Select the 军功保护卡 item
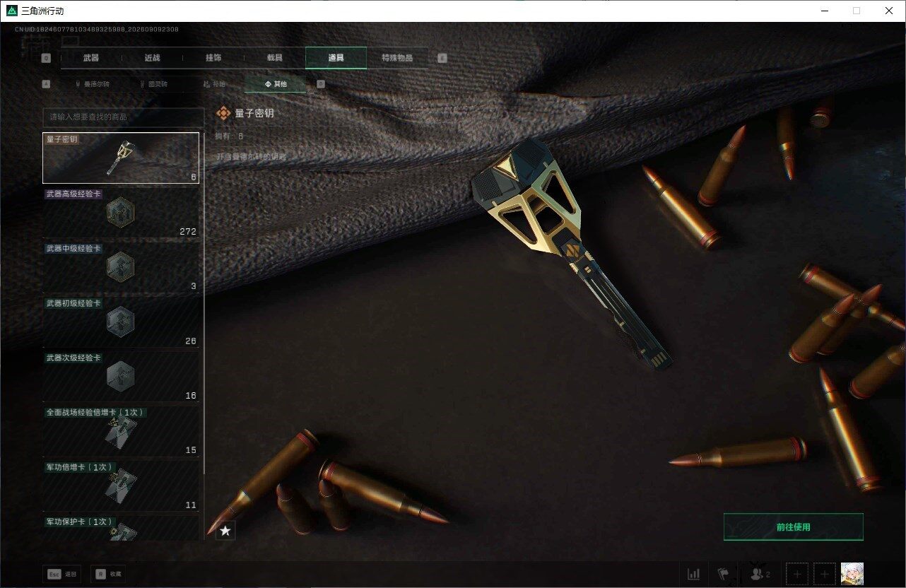The image size is (906, 588). [121, 528]
